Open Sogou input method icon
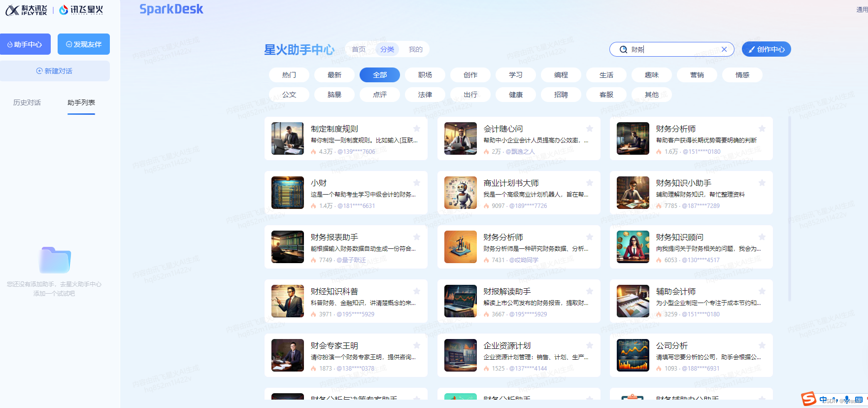 click(808, 399)
